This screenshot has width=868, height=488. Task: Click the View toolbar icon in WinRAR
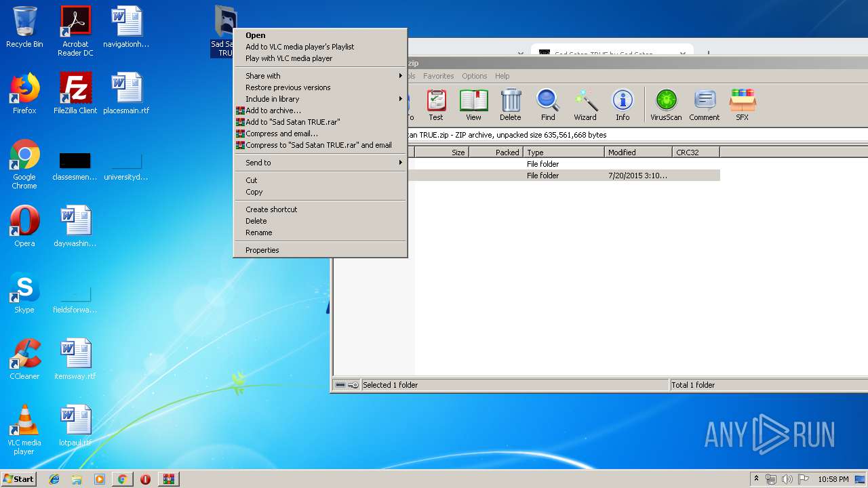point(473,105)
